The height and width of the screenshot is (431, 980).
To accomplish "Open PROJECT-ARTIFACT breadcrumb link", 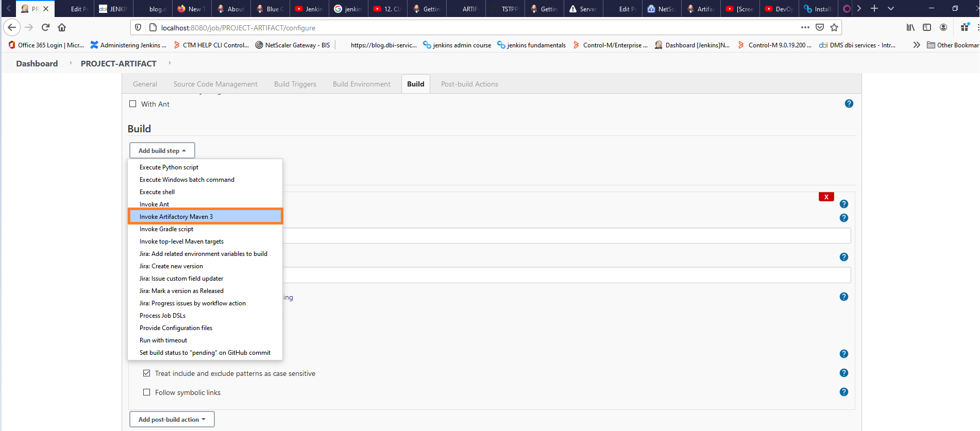I will click(x=119, y=63).
